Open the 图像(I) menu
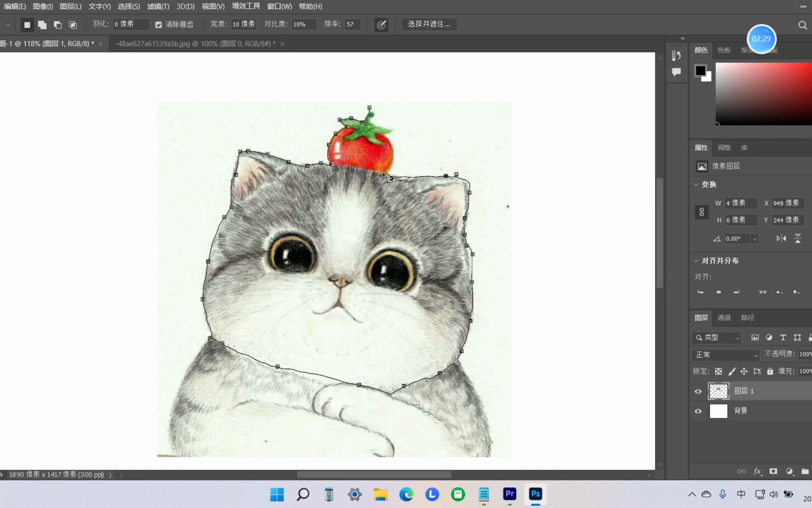The width and height of the screenshot is (812, 508). click(x=43, y=6)
